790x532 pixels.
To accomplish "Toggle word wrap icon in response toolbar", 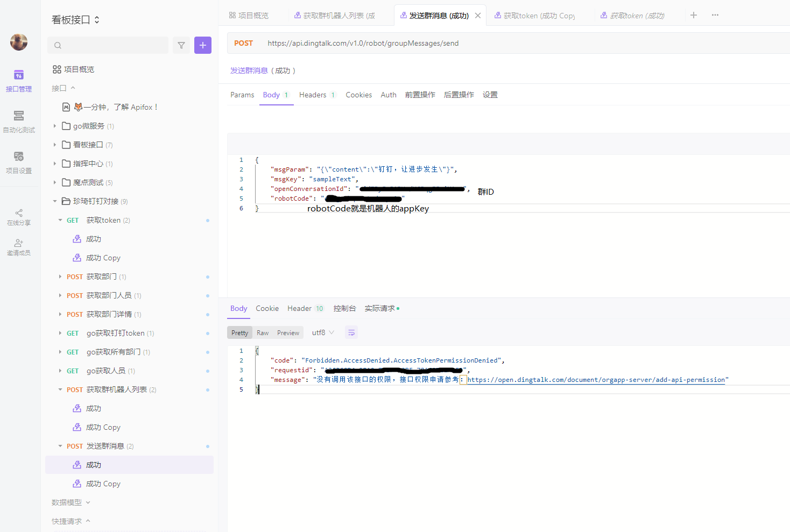I will (x=351, y=333).
